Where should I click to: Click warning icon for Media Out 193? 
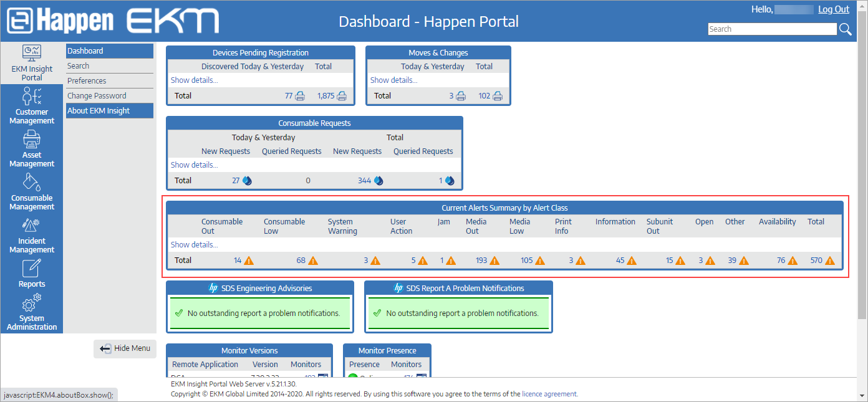click(x=494, y=261)
